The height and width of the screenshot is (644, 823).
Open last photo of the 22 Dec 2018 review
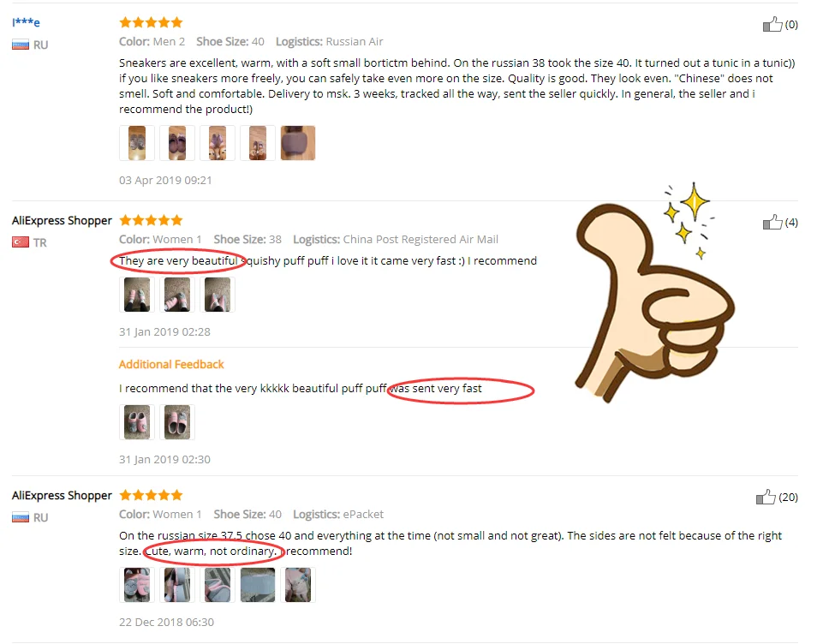(298, 585)
